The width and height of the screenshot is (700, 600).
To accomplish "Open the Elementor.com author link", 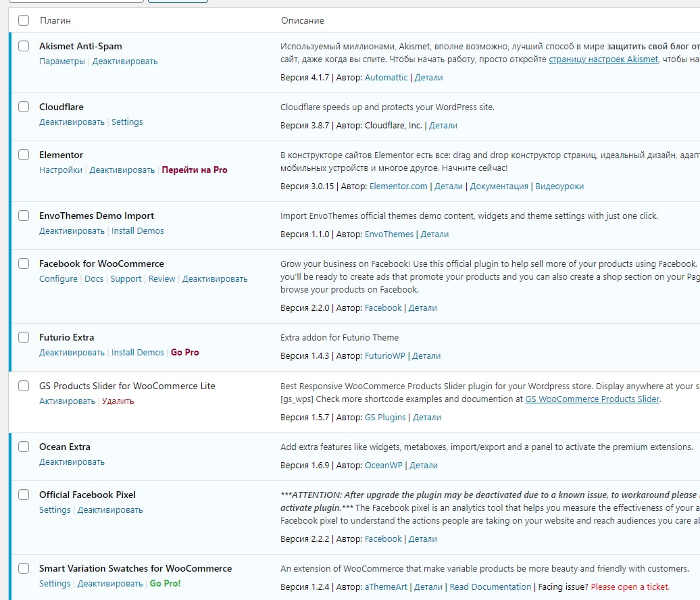I will 398,186.
